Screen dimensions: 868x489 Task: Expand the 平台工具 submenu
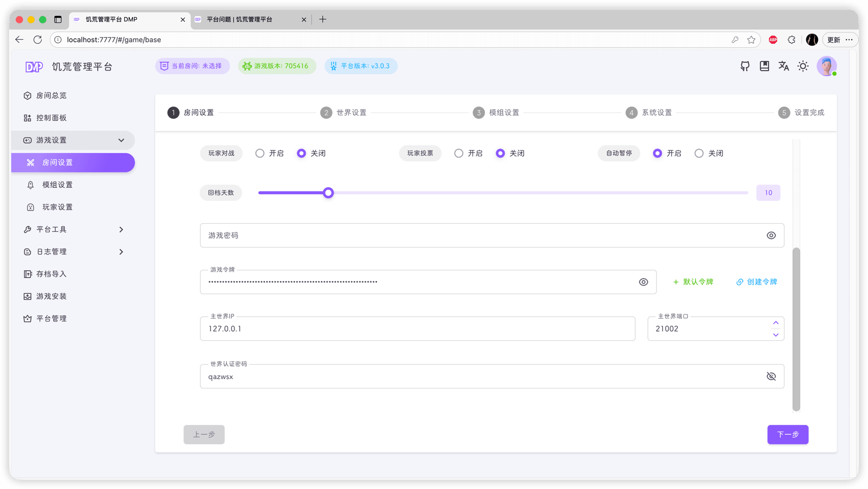click(121, 229)
